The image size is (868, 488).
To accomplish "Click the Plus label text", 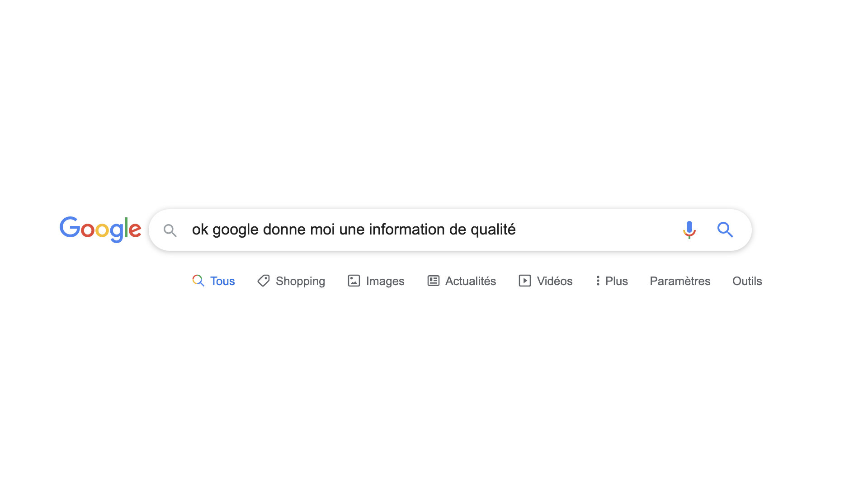I will click(x=617, y=281).
